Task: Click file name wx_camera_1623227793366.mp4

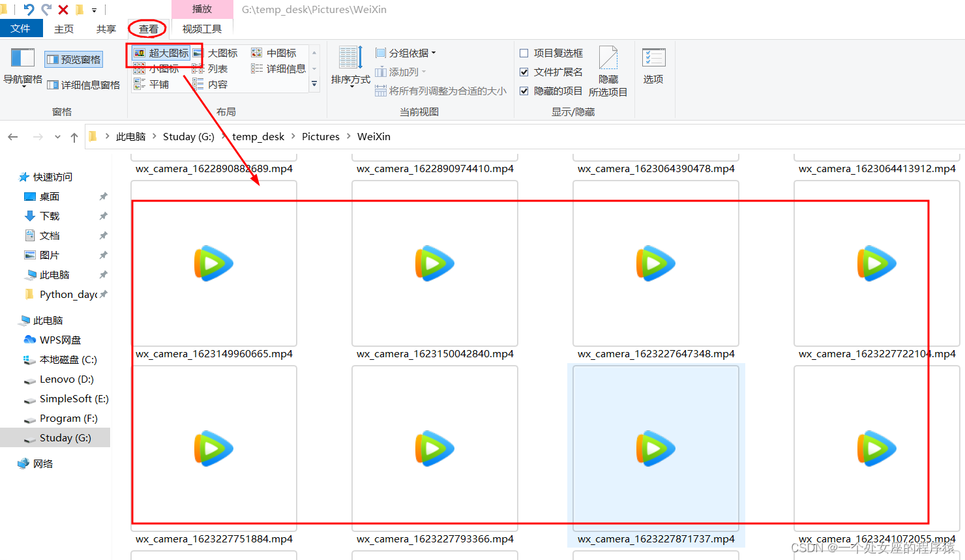Action: [x=435, y=539]
